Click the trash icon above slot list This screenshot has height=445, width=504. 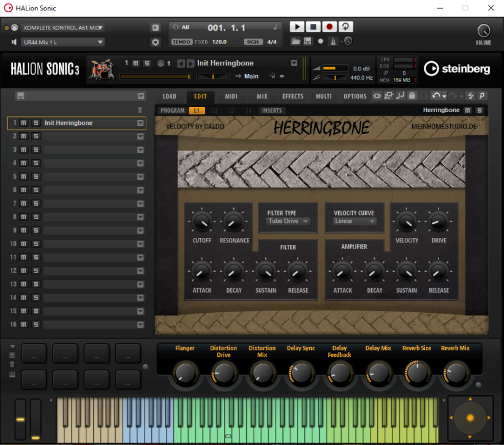140,110
